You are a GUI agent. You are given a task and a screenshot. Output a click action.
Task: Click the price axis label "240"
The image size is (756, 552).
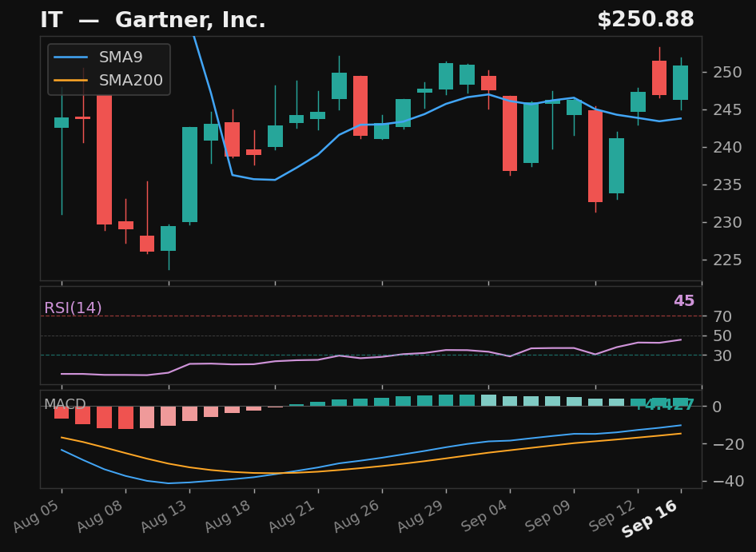(727, 147)
